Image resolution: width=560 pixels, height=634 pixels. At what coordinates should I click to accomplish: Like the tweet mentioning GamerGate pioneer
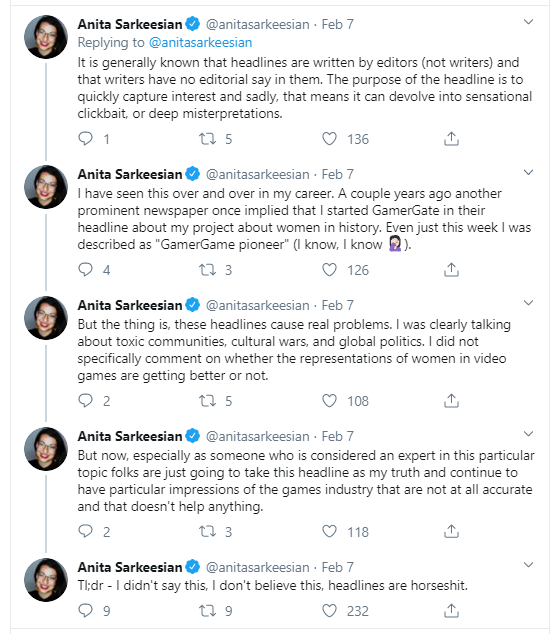click(329, 270)
